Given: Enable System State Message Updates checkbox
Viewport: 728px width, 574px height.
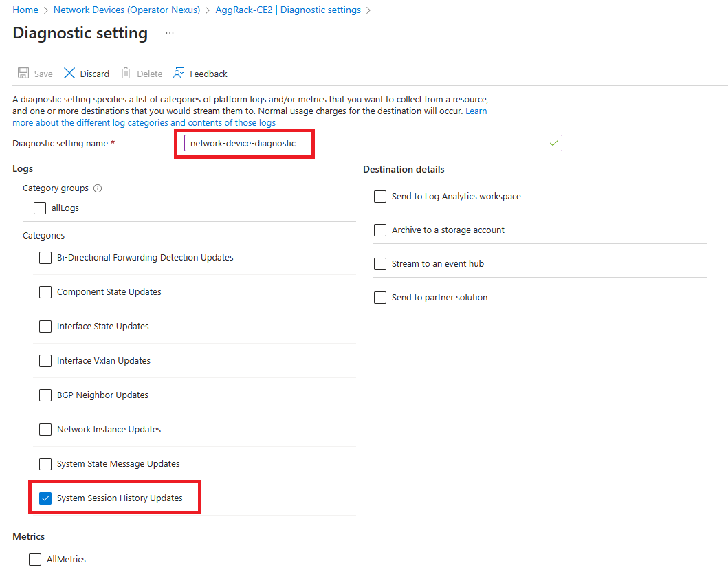Looking at the screenshot, I should coord(45,464).
